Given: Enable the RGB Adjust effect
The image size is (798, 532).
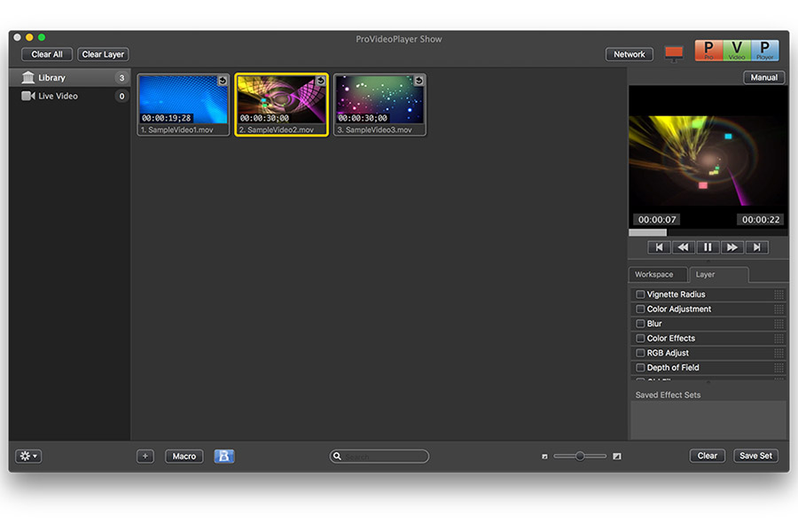Looking at the screenshot, I should tap(640, 353).
